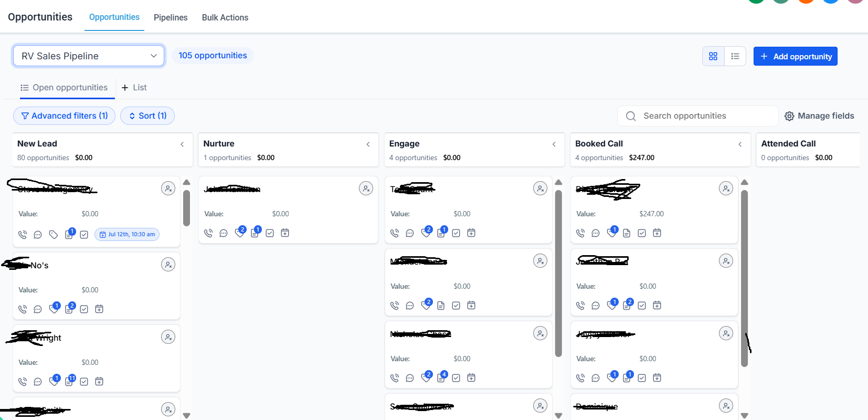Click owner avatar icon on Dominique card
This screenshot has width=868, height=420.
(x=726, y=406)
